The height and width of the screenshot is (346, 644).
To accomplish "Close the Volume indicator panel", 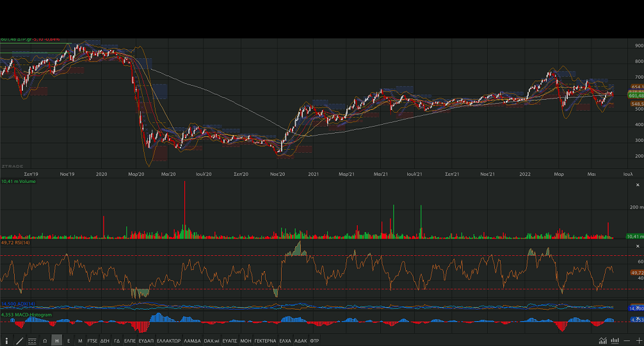I will click(x=637, y=182).
